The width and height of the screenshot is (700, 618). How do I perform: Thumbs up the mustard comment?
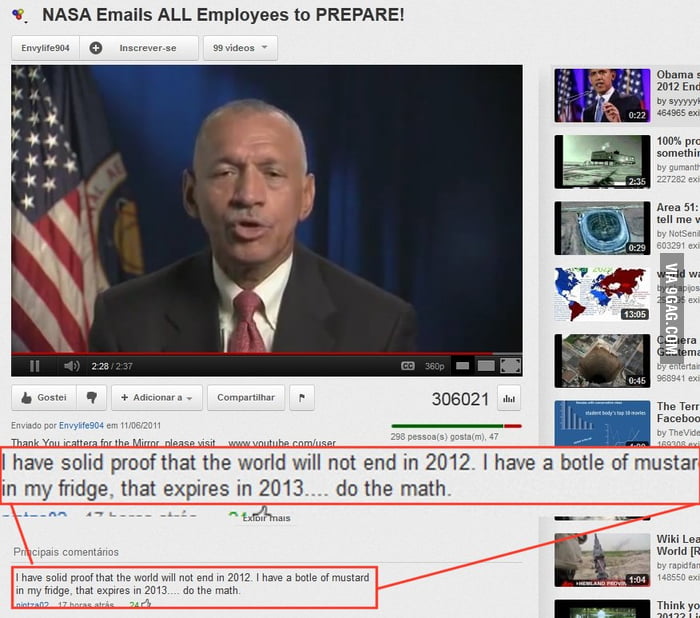[146, 604]
